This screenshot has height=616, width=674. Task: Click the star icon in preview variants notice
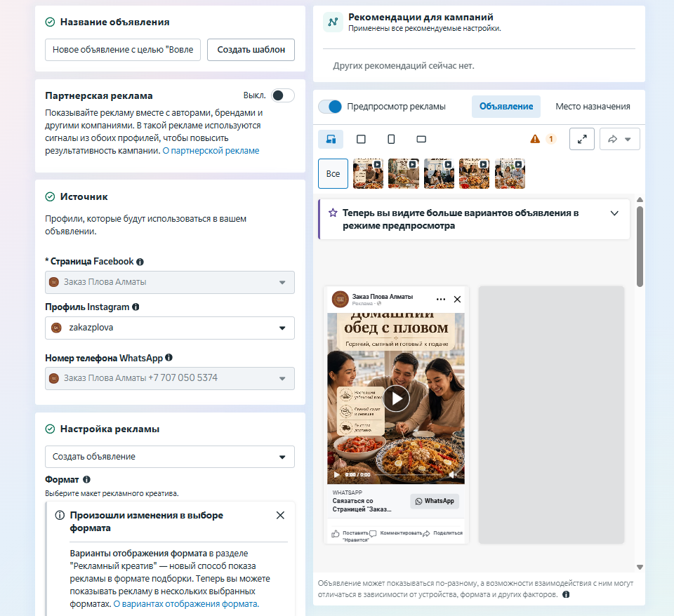point(333,213)
